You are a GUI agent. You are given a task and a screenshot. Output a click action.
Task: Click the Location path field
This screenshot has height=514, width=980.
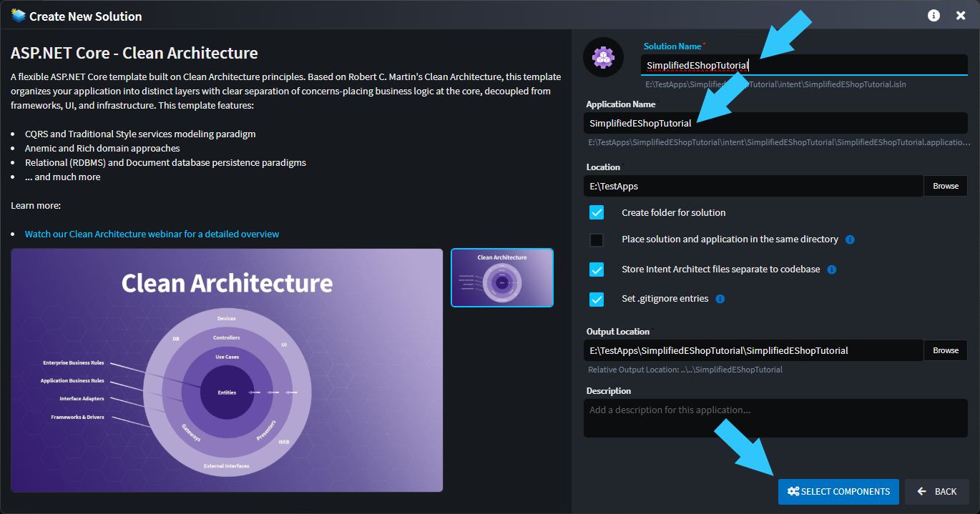[753, 186]
